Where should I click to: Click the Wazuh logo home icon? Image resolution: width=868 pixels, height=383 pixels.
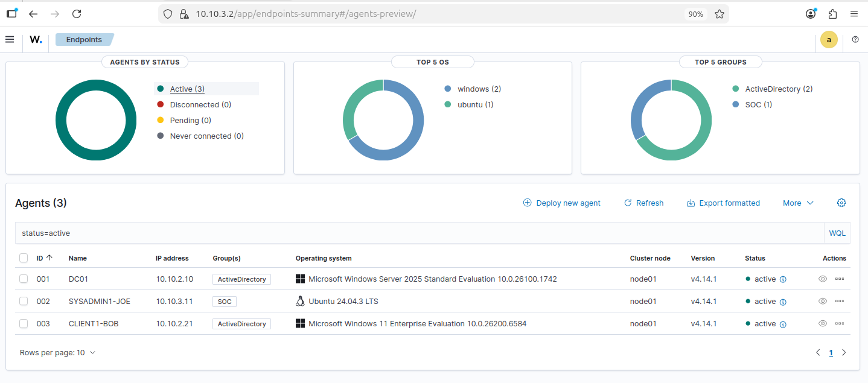click(x=36, y=40)
